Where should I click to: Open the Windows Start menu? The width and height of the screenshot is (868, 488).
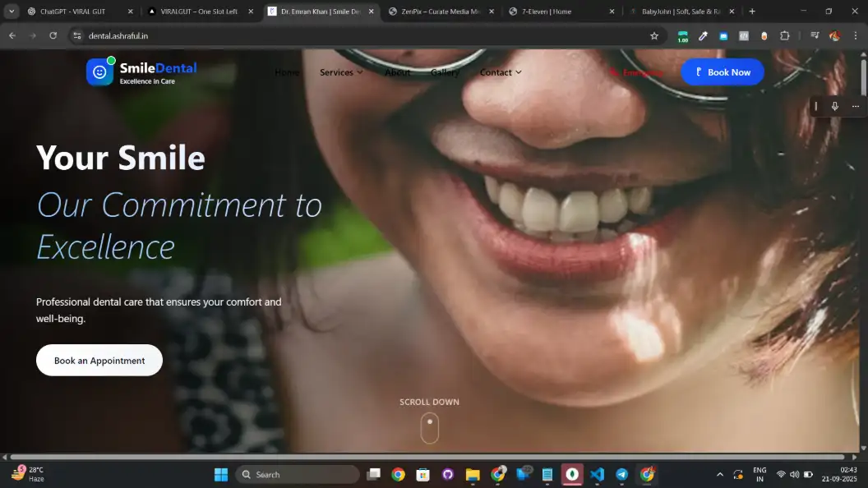[x=221, y=475]
